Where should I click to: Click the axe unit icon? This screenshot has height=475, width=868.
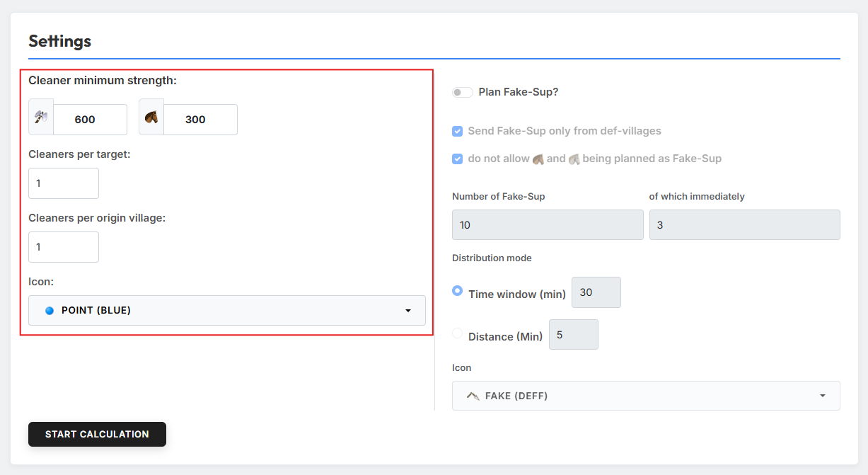coord(41,117)
